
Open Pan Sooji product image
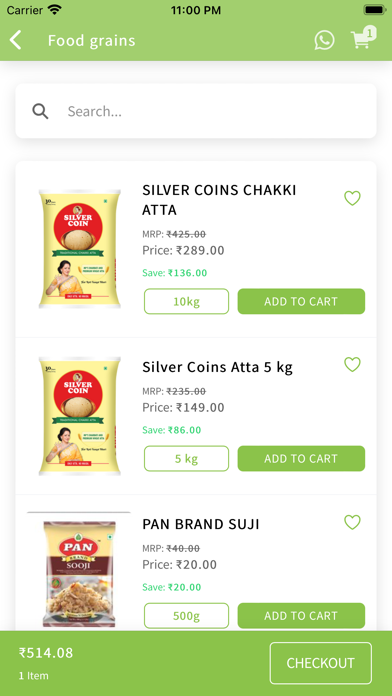[x=79, y=573]
